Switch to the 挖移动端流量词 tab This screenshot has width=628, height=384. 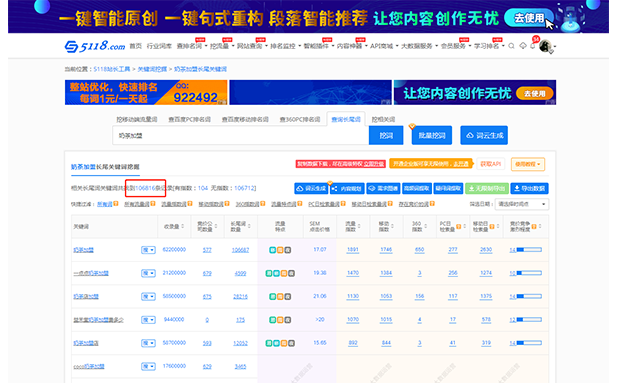(137, 119)
